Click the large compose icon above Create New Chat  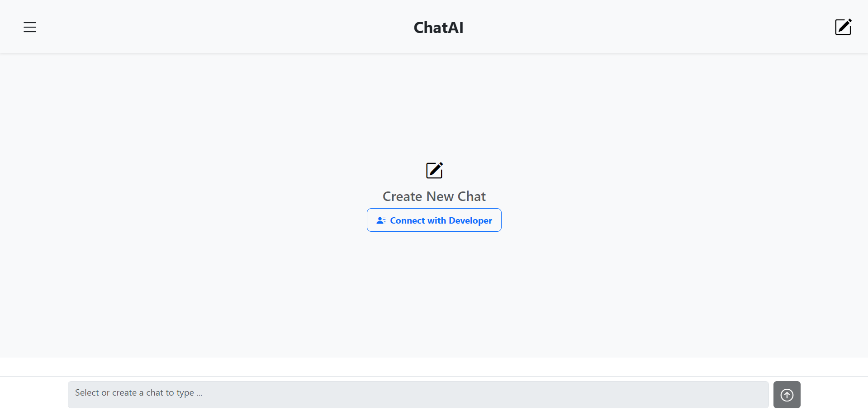(x=434, y=171)
